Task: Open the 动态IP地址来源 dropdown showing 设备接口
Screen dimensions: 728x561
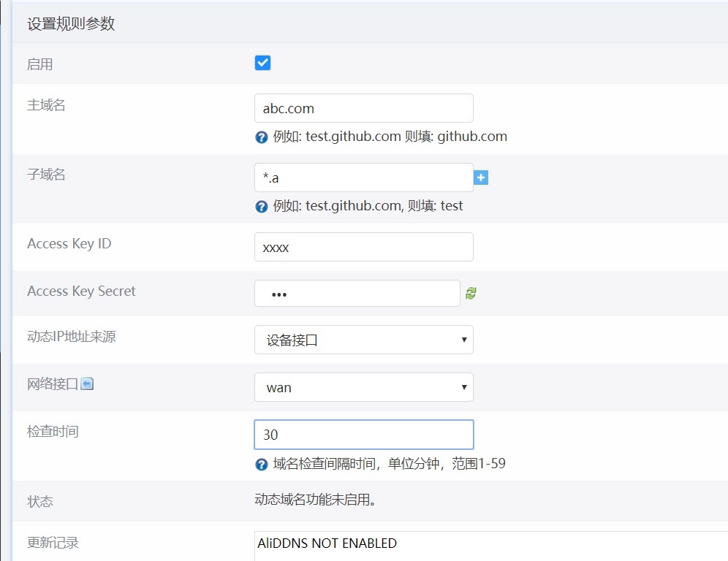Action: 363,340
